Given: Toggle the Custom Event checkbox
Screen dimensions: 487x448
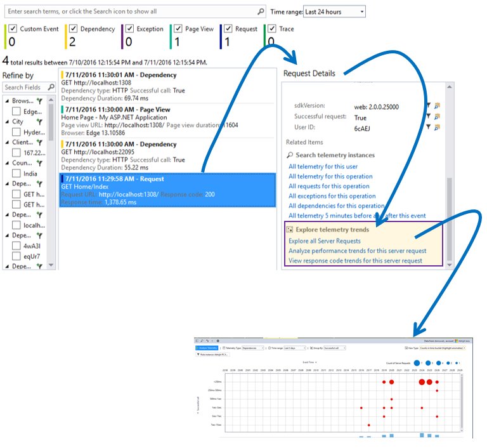Looking at the screenshot, I should tap(13, 29).
